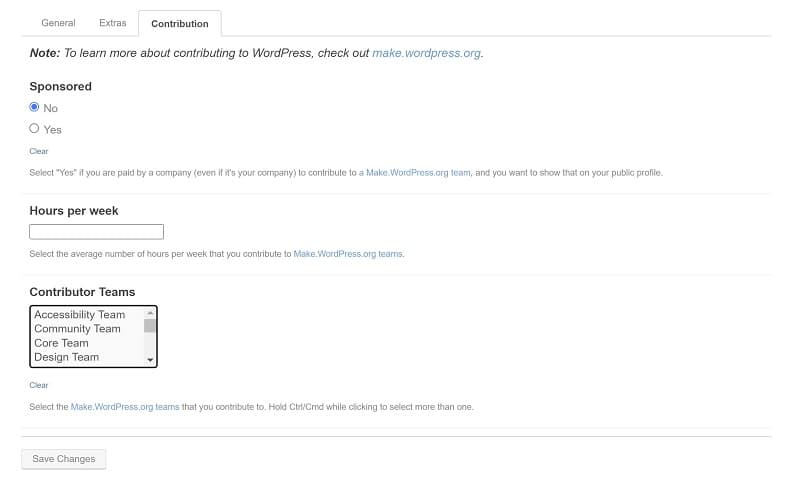Clear the Contributor Teams selection

pos(39,385)
